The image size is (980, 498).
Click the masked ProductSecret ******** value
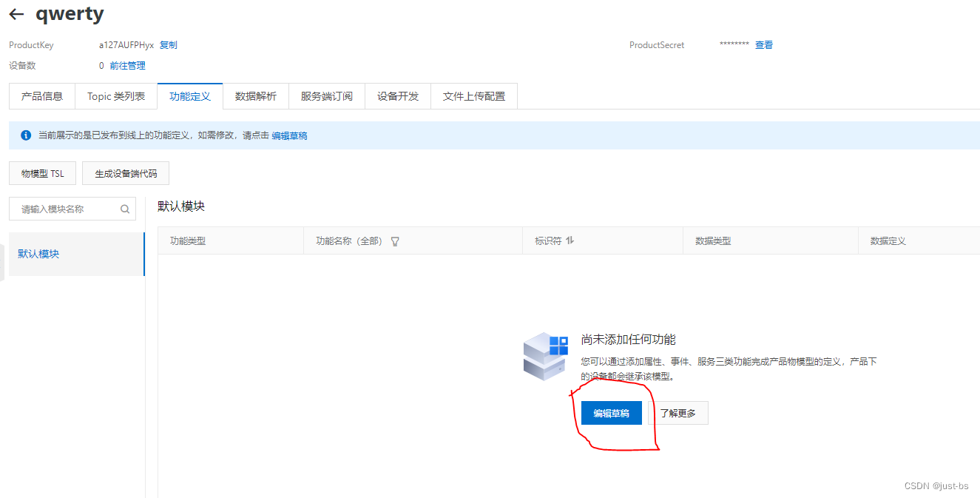[734, 45]
